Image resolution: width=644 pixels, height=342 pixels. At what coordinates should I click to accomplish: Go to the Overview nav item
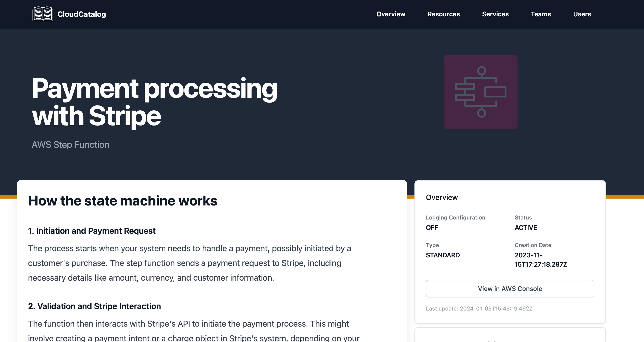click(391, 14)
